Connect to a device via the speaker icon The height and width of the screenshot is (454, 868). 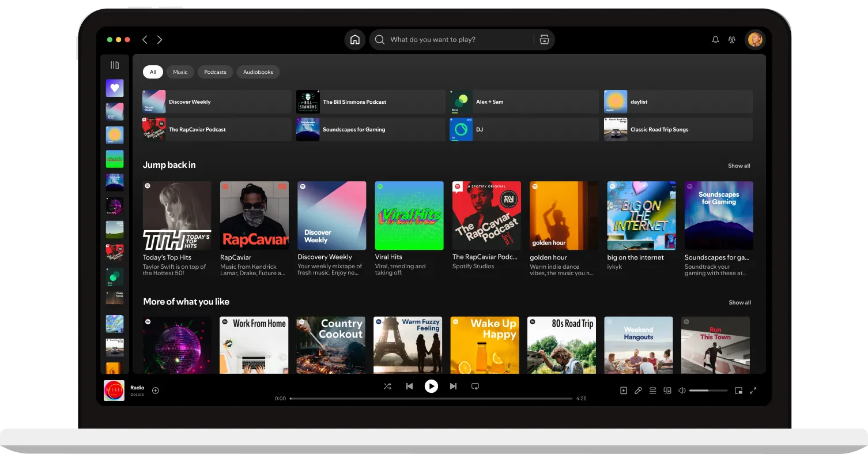(x=667, y=390)
